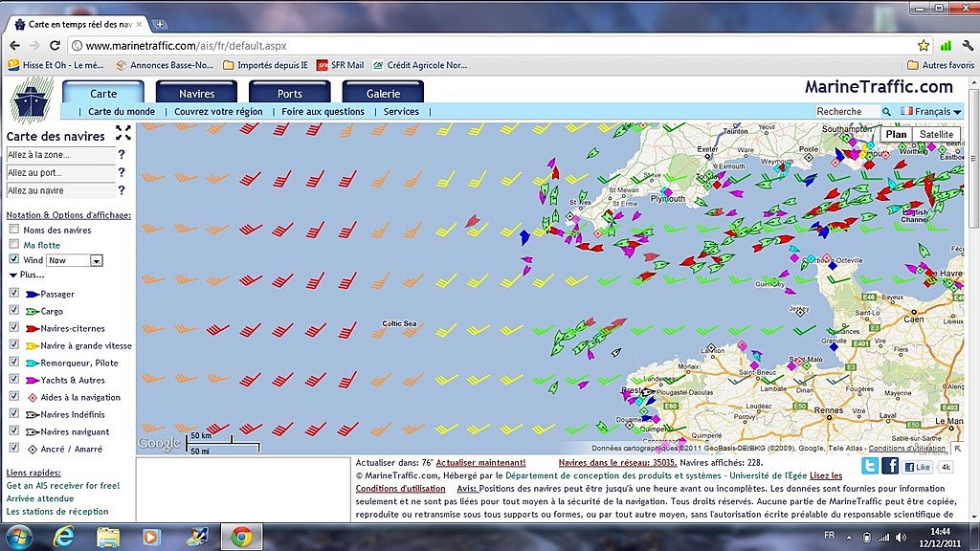Click the MarineTraffic ship logo
The width and height of the screenshot is (980, 551).
coord(32,99)
